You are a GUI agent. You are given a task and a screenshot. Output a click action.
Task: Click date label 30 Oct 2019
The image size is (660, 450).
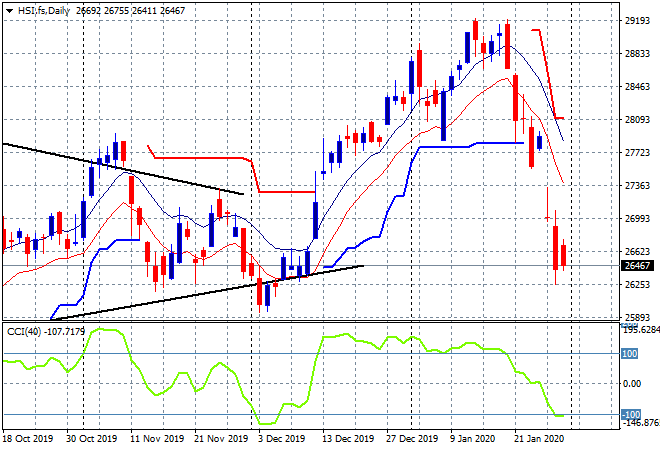91,439
